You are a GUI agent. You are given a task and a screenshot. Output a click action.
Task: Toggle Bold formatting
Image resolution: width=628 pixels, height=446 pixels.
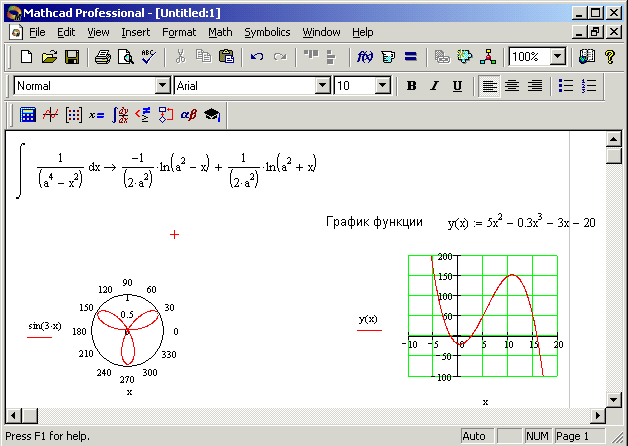coord(411,86)
